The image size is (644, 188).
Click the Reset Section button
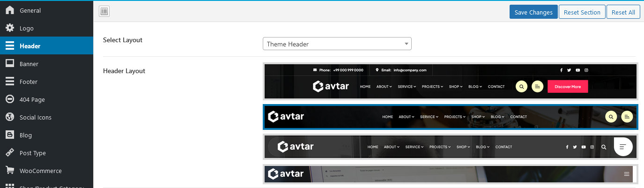(x=582, y=12)
